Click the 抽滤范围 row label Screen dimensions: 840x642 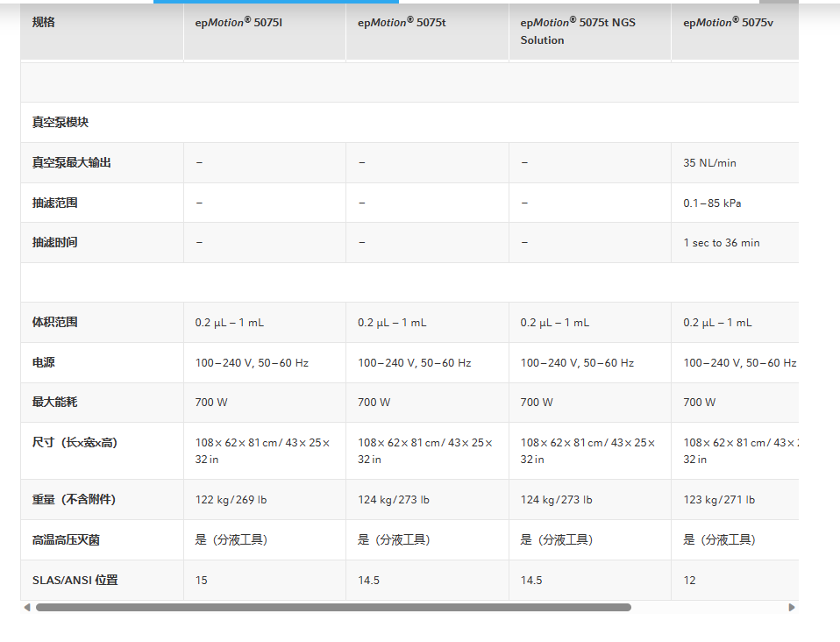54,203
